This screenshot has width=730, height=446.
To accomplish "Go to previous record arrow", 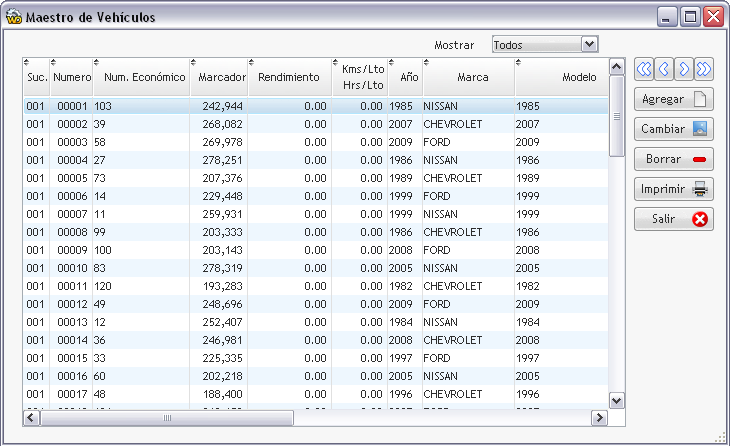I will click(664, 69).
